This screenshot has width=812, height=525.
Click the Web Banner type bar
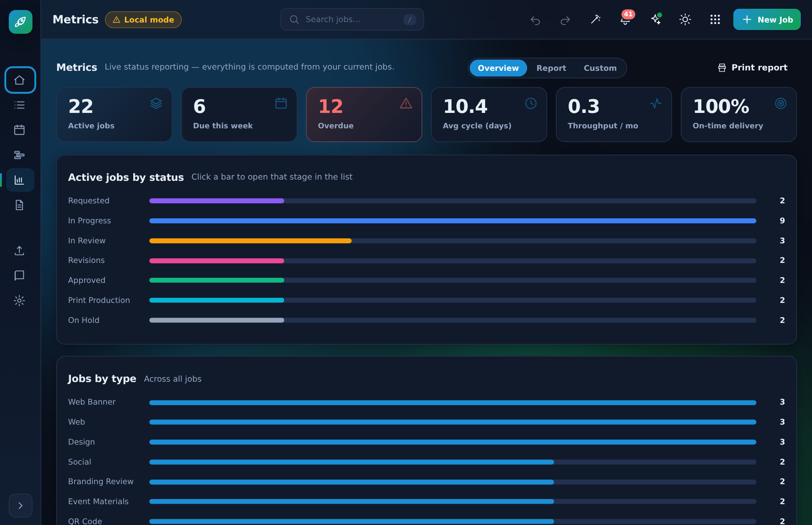click(453, 402)
